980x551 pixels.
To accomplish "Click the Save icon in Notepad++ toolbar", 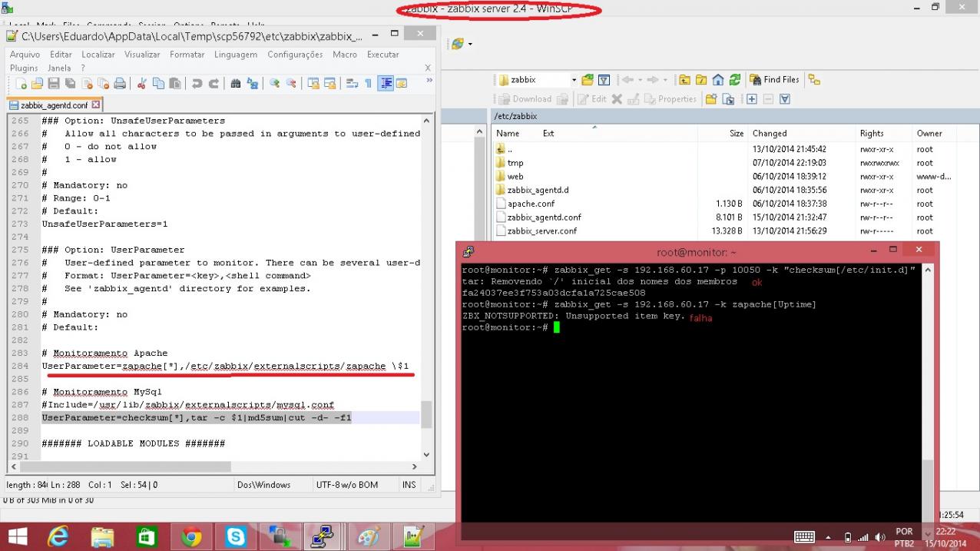I will [54, 84].
